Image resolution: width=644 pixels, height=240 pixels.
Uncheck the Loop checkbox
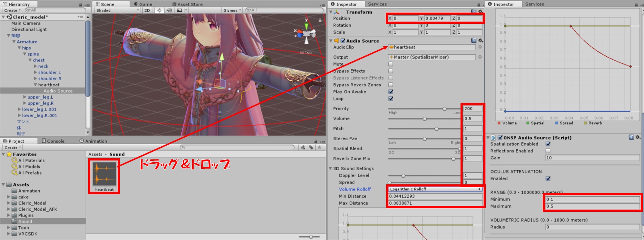click(390, 99)
